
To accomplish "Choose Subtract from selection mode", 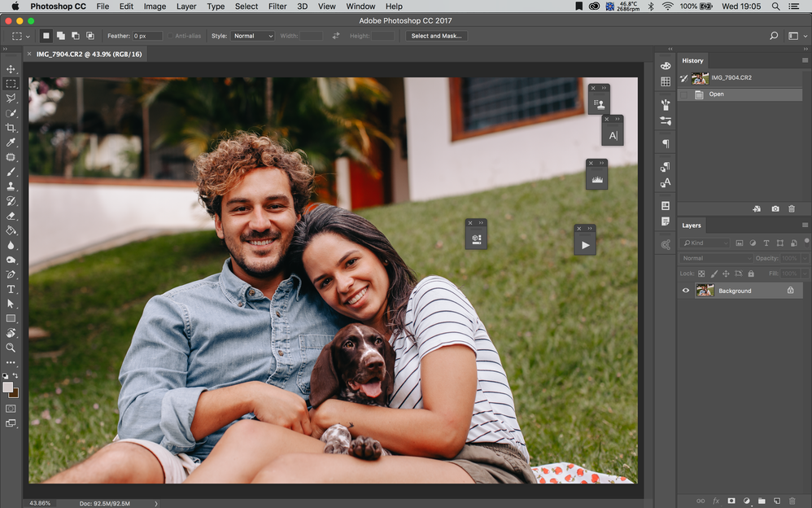I will (x=76, y=36).
